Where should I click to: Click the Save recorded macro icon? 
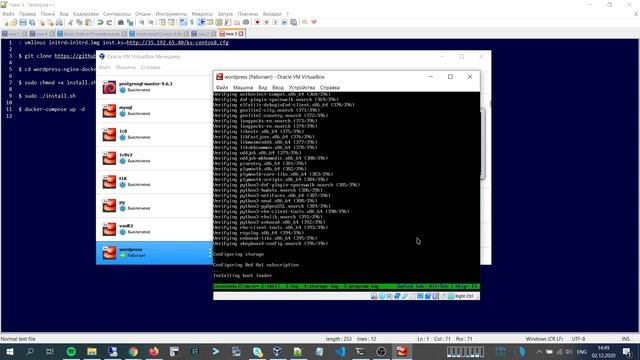pos(293,22)
